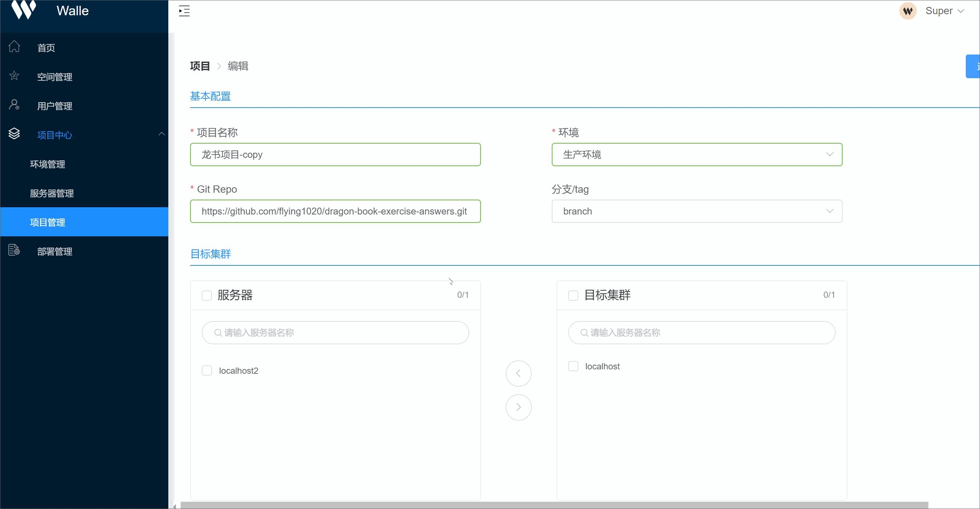Open 部署管理 in the sidebar
Viewport: 980px width, 509px height.
click(84, 252)
